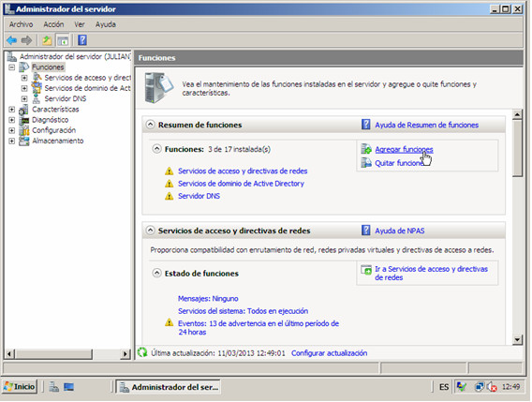Click the Inicio start button
532x402 pixels.
19,387
